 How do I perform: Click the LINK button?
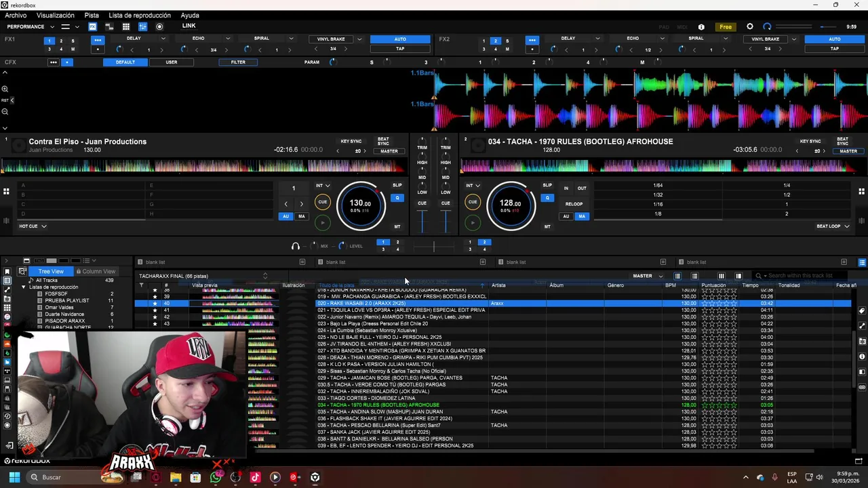tap(189, 26)
